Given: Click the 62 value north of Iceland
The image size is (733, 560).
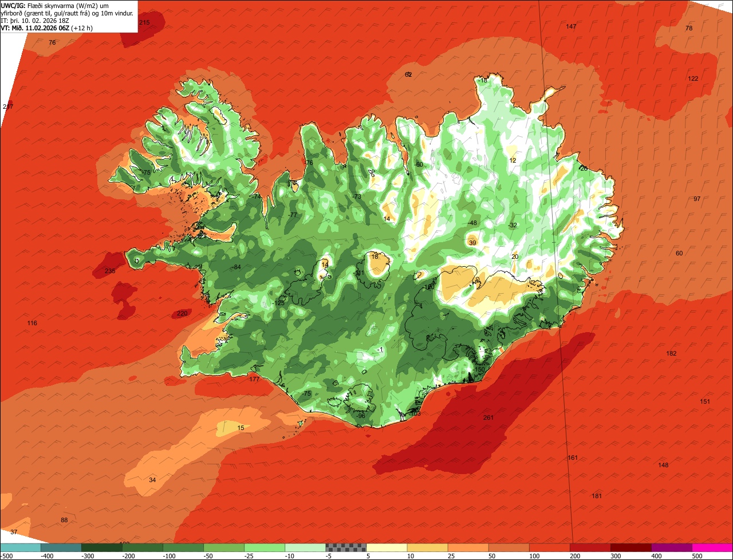Looking at the screenshot, I should pyautogui.click(x=408, y=74).
